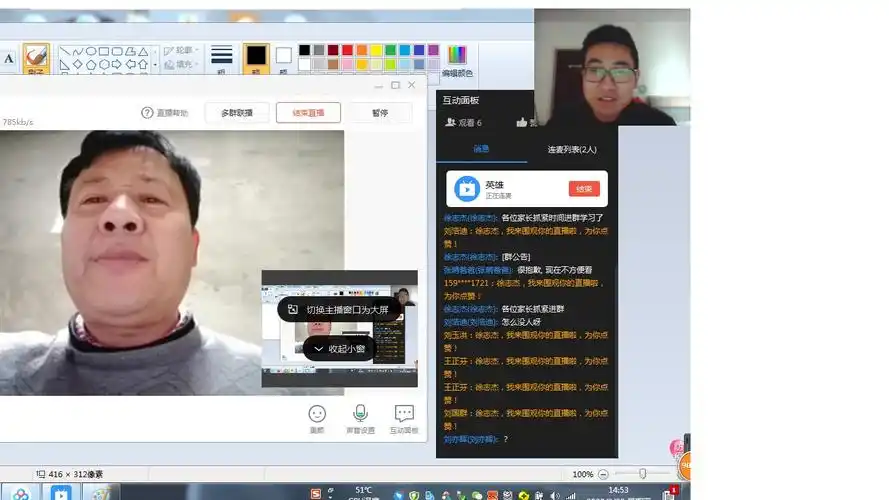Click the Sogou input S icon in taskbar
This screenshot has width=889, height=500.
point(316,494)
